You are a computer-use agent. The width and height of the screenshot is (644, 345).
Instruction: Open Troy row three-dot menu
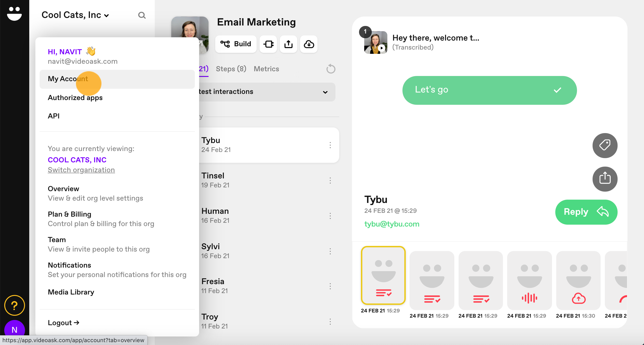point(330,322)
